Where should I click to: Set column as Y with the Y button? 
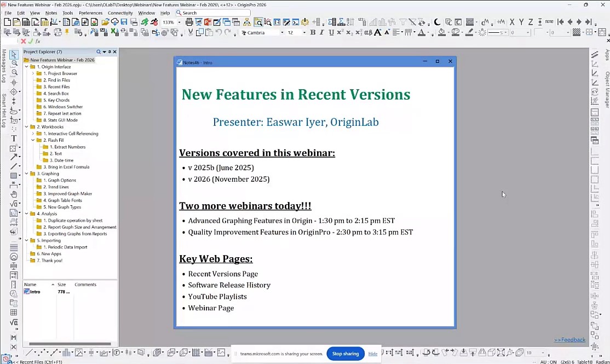coord(521,22)
